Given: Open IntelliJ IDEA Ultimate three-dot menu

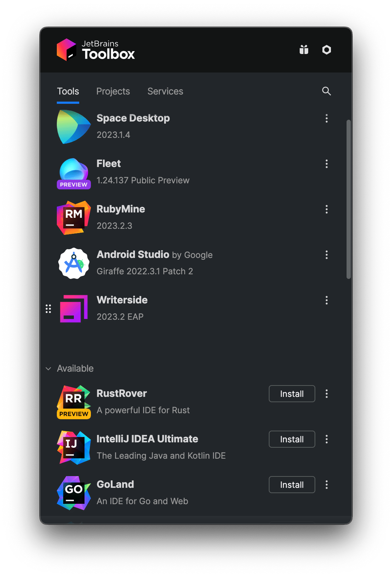Looking at the screenshot, I should tap(327, 439).
